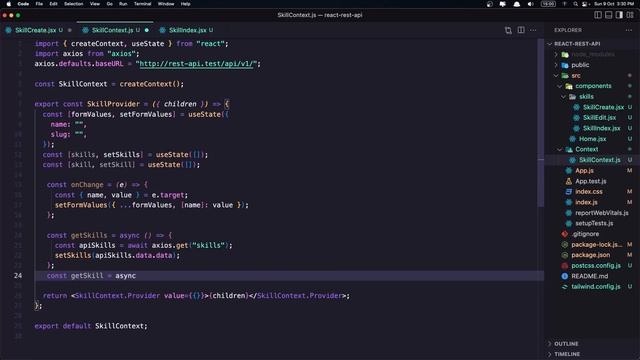This screenshot has width=640, height=360.
Task: Toggle the primary side bar layout icon
Action: [598, 15]
